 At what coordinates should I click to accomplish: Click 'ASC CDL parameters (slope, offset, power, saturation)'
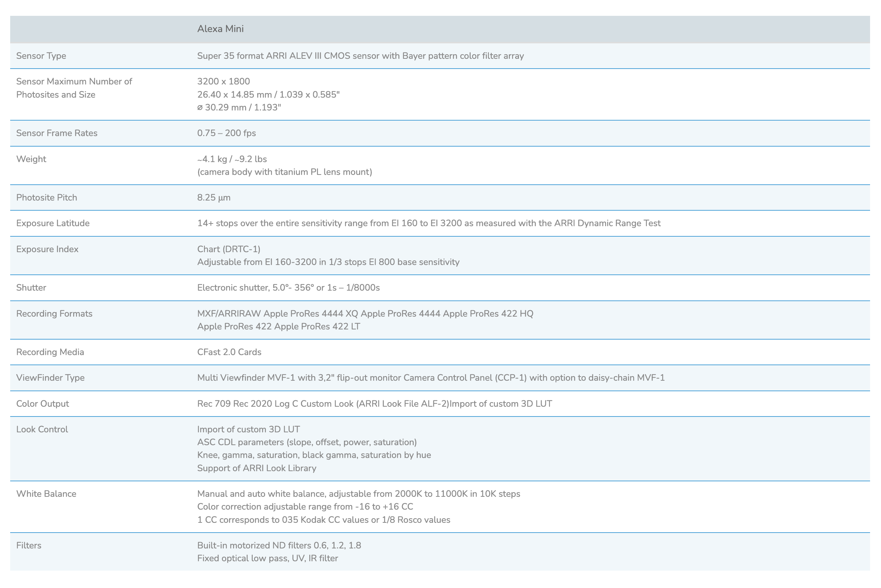click(x=307, y=442)
